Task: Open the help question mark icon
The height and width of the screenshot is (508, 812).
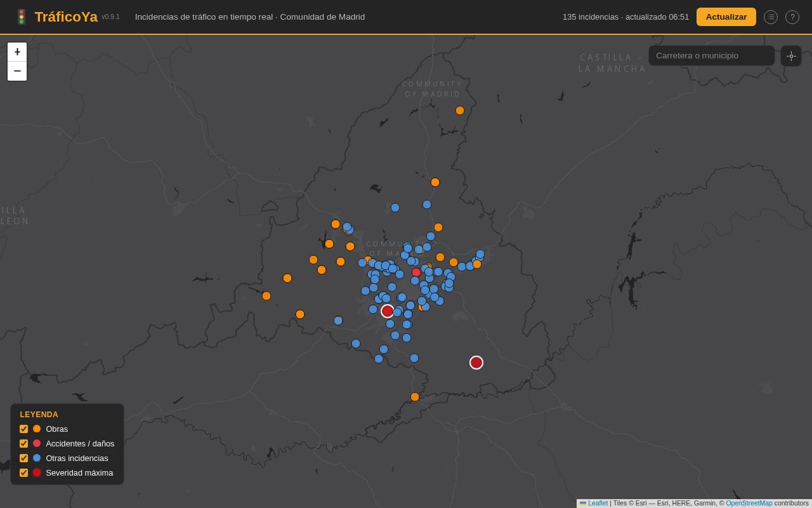Action: tap(792, 17)
